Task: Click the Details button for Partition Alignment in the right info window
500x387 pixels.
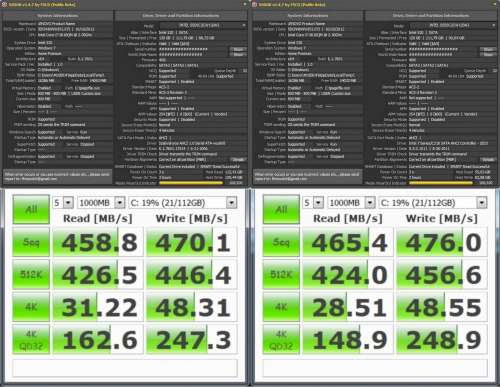Action: point(488,160)
